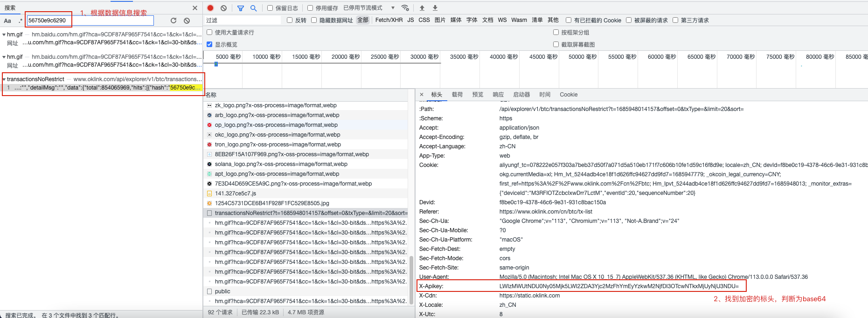Select the arb_logo.png request
The width and height of the screenshot is (868, 318).
(x=306, y=115)
